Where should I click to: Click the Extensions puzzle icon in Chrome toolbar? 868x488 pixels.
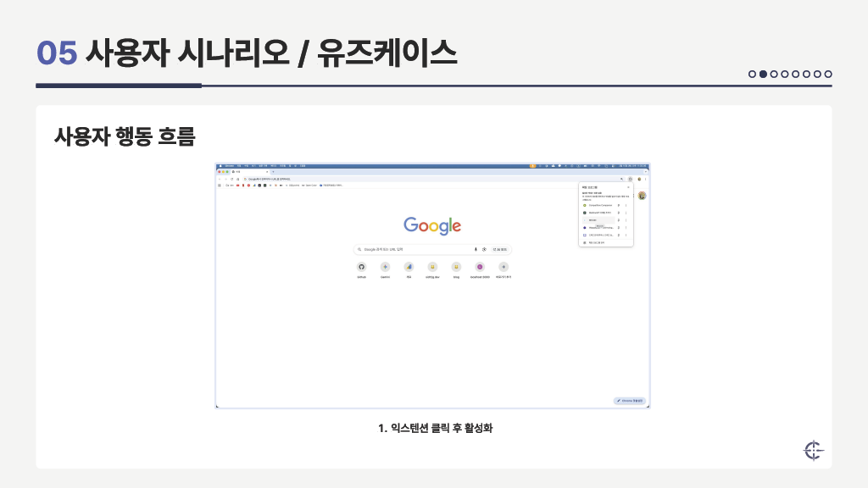pyautogui.click(x=630, y=179)
